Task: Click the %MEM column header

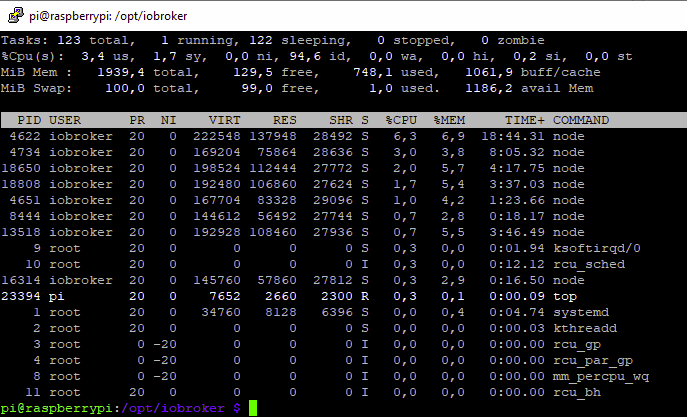Action: pos(449,120)
